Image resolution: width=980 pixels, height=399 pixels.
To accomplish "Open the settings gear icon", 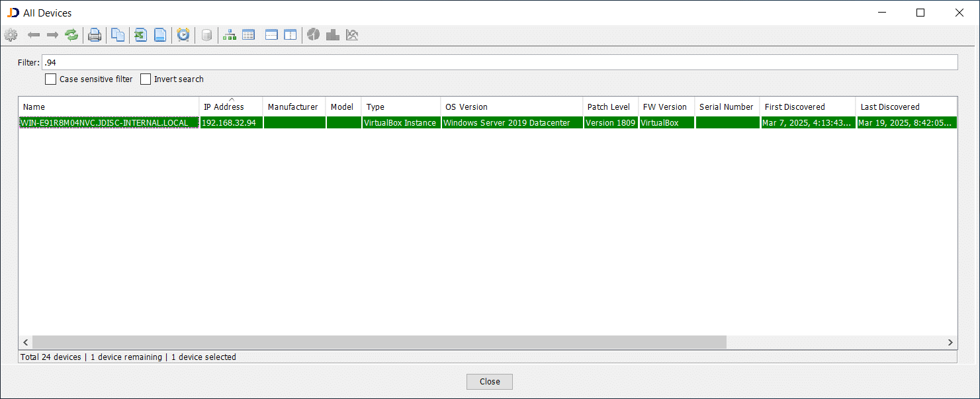I will pos(11,34).
